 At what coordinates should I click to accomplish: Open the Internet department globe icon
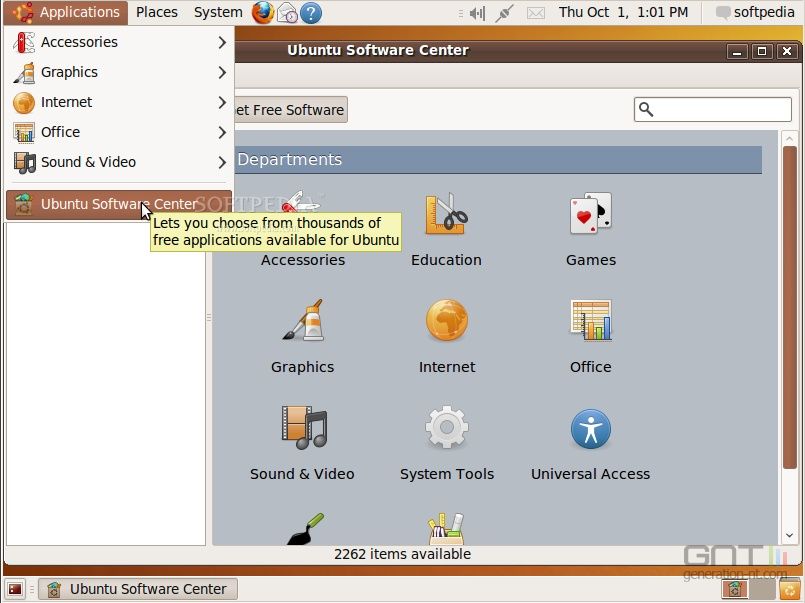coord(447,320)
